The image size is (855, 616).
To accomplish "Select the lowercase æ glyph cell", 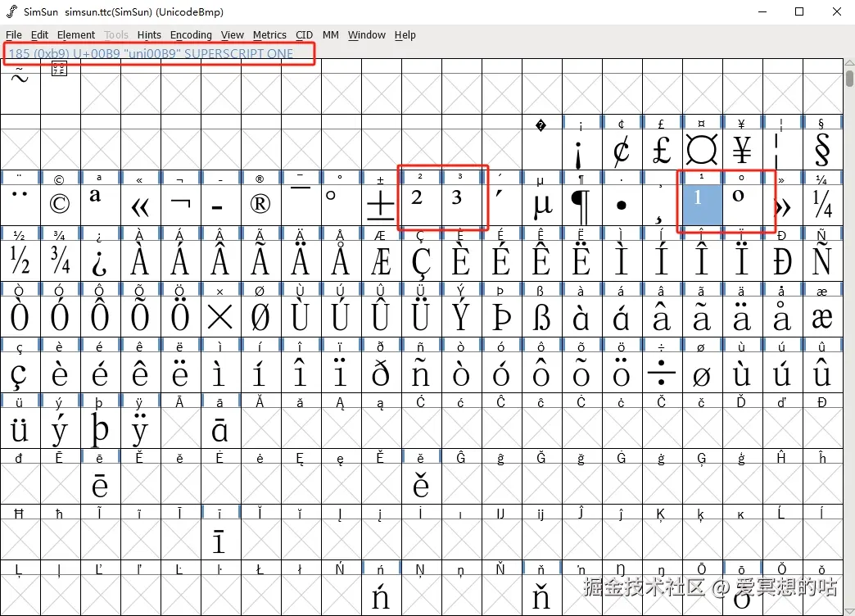I will click(823, 317).
